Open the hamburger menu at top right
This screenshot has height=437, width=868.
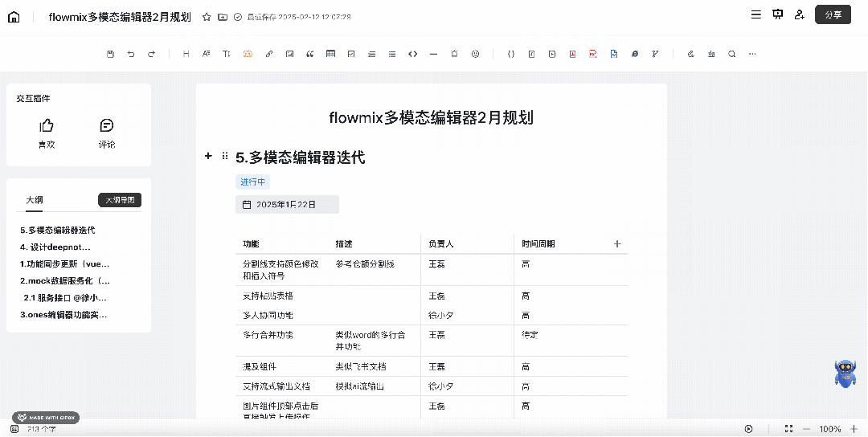coord(755,14)
